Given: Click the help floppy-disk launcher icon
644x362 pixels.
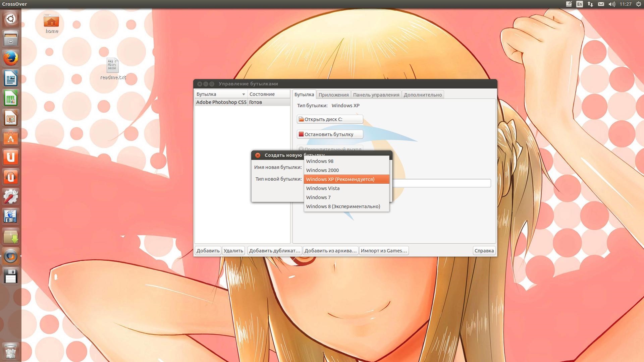Looking at the screenshot, I should (11, 217).
